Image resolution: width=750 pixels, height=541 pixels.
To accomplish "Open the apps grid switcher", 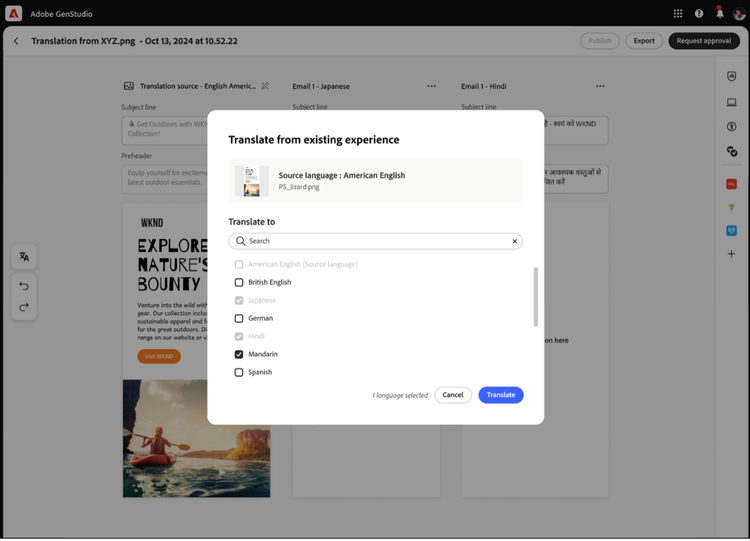I will 678,13.
